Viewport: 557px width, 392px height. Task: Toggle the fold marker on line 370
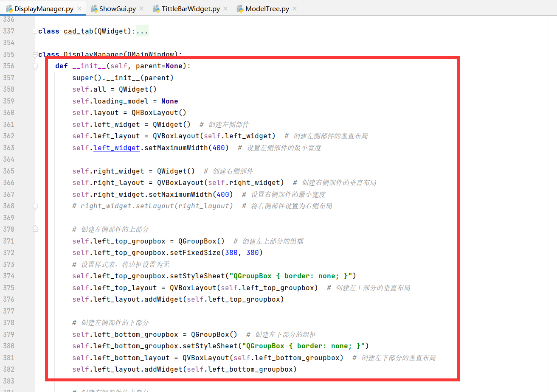click(x=35, y=229)
